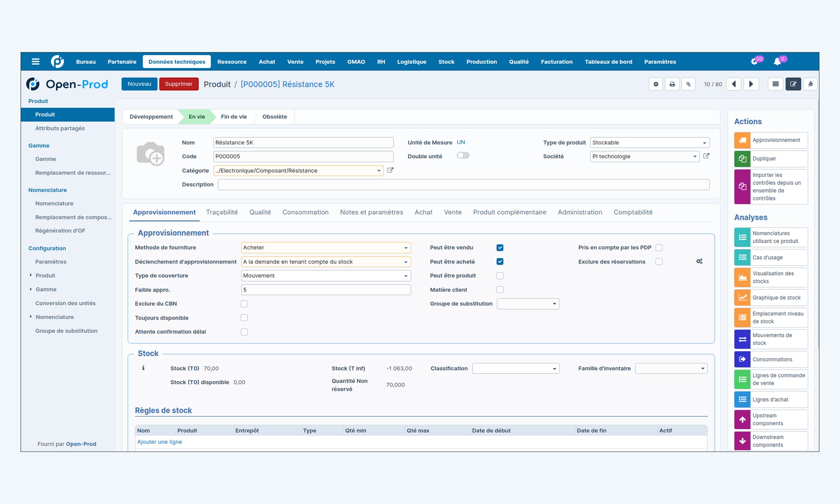
Task: Switch to the Traçabilité tab
Action: (x=222, y=212)
